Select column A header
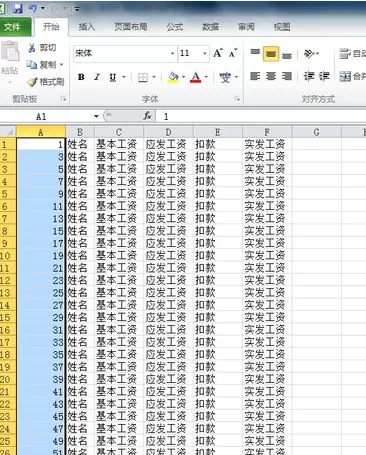366x455 pixels. [41, 132]
